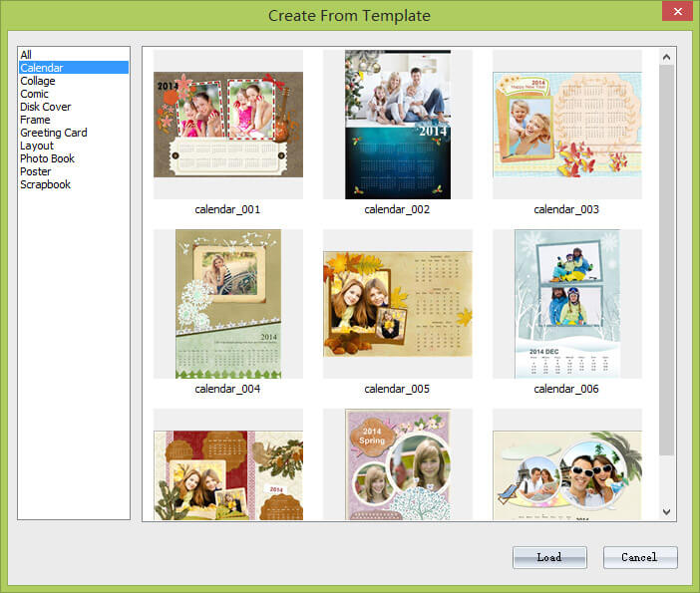Click the calendar_004 label text
The height and width of the screenshot is (593, 700).
[x=227, y=389]
